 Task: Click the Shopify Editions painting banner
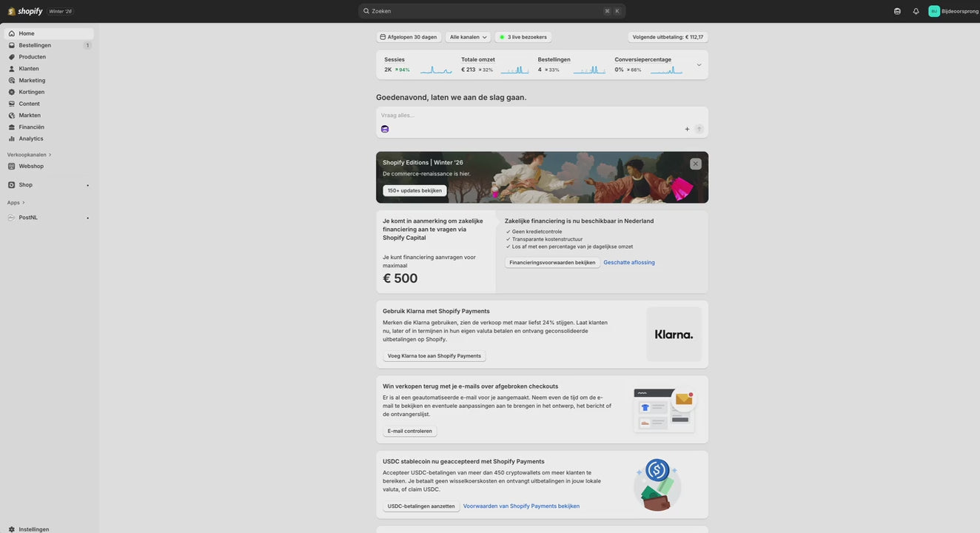click(x=542, y=178)
